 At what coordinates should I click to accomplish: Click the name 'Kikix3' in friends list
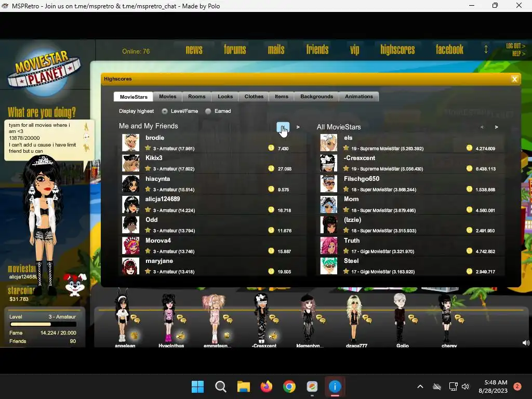(x=154, y=158)
